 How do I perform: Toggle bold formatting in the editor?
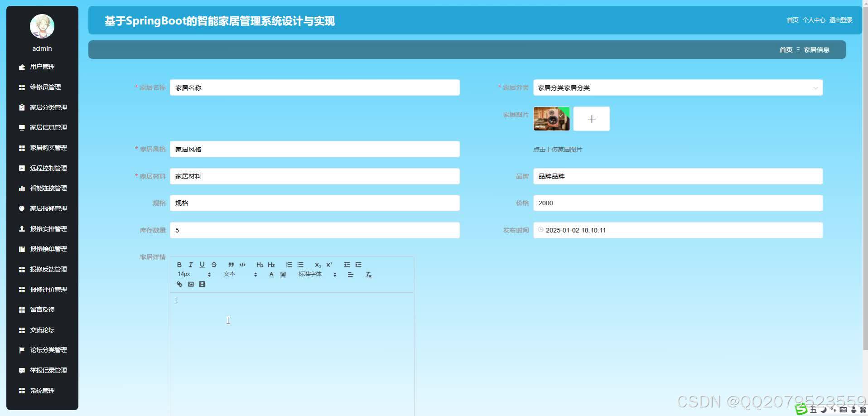(179, 265)
